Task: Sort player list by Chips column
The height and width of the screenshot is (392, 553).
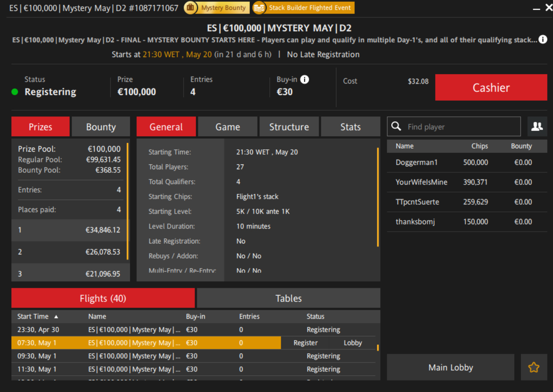Action: tap(479, 146)
